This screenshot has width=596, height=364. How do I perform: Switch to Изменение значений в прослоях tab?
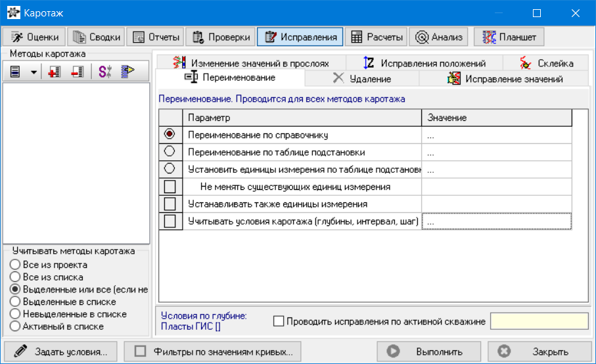tap(251, 62)
